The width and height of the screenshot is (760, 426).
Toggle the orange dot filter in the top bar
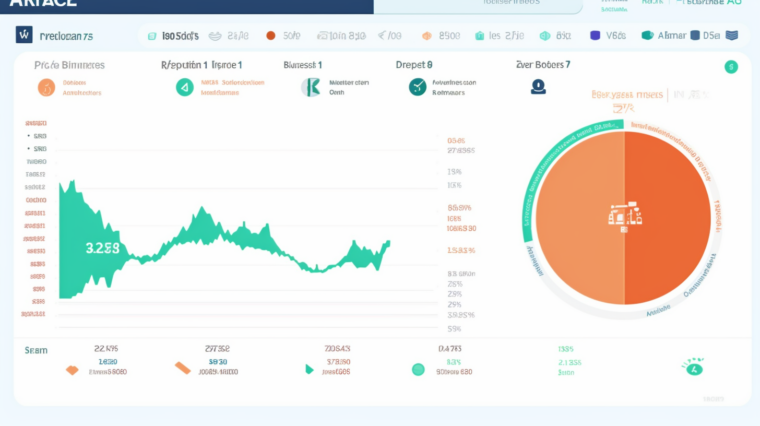point(270,36)
